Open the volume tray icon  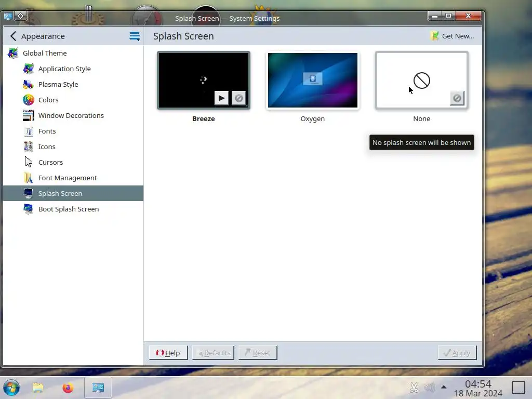click(429, 387)
